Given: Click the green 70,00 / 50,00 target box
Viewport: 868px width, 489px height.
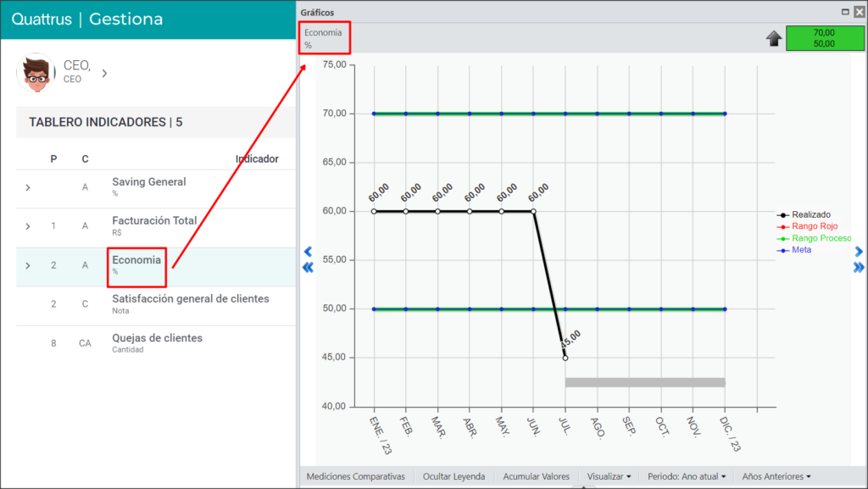Looking at the screenshot, I should [x=824, y=38].
